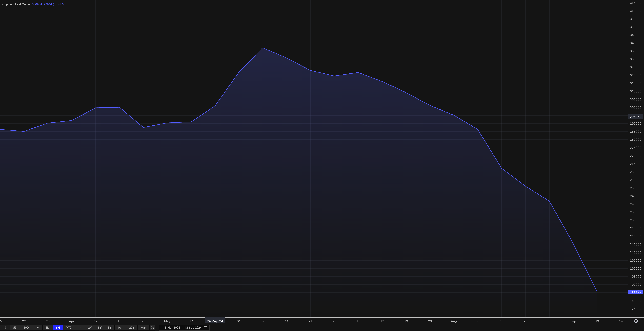Click the Sep label on time axis
Screen dimensions: 644x331
pos(573,321)
